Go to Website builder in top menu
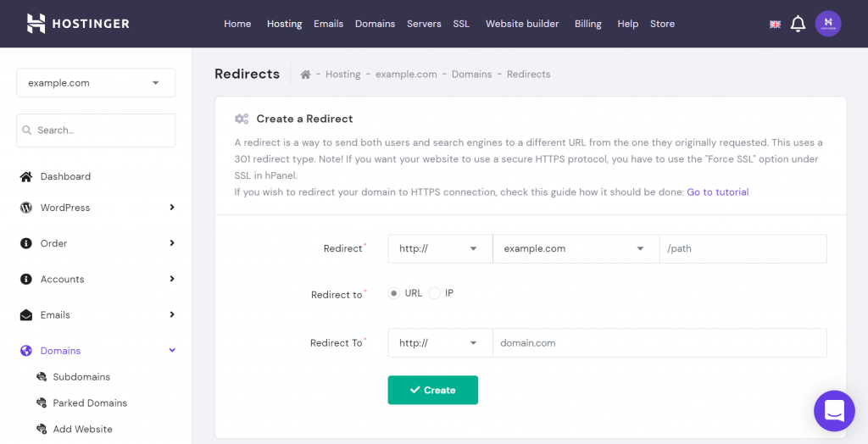 click(x=522, y=24)
